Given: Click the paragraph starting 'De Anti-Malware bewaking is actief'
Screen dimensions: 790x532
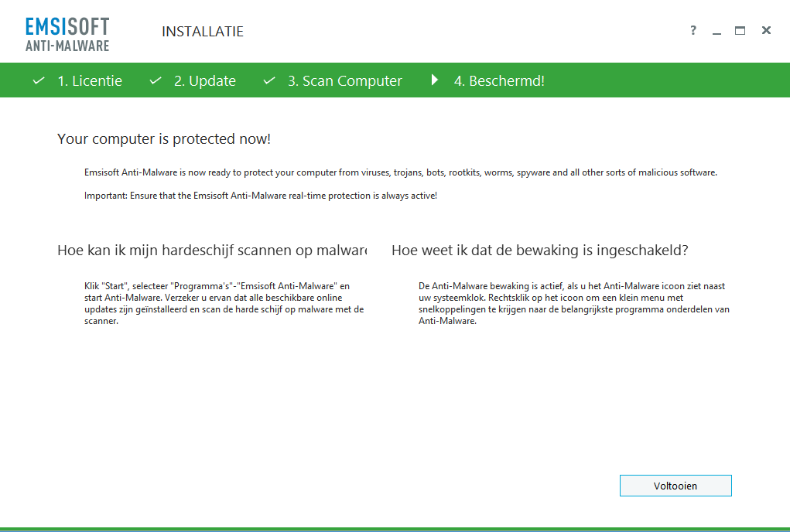Looking at the screenshot, I should [574, 303].
